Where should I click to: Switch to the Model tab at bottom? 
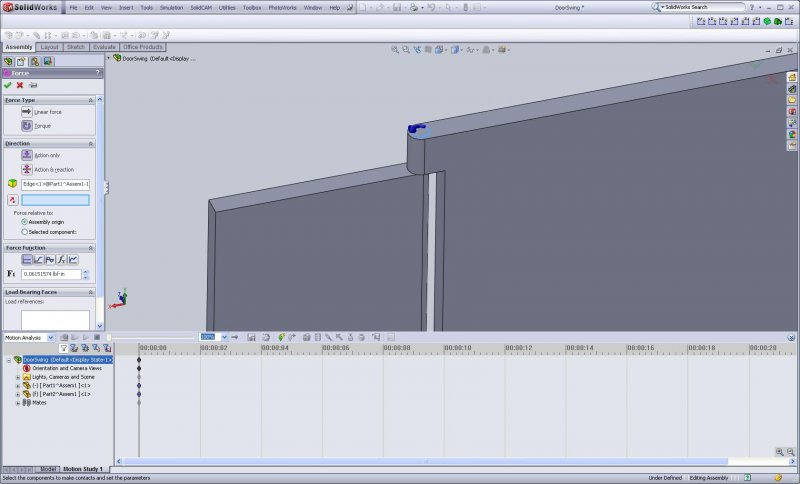(x=47, y=469)
